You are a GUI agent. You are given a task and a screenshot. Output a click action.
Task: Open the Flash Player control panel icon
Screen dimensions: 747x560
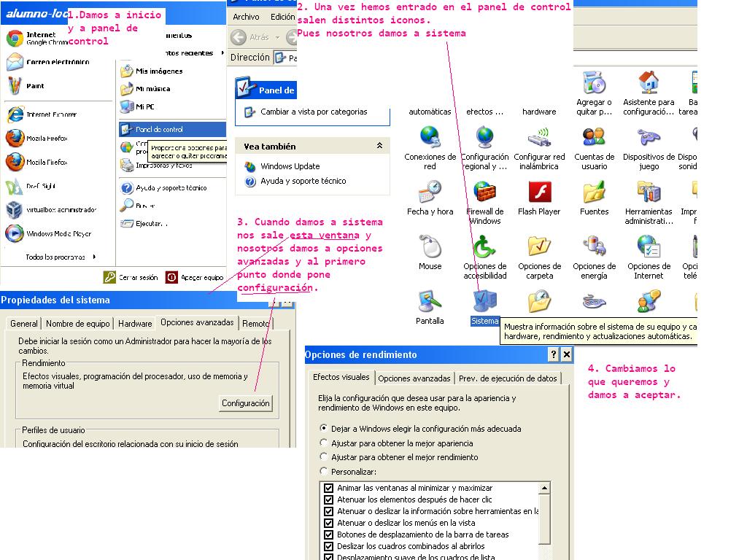(x=539, y=198)
